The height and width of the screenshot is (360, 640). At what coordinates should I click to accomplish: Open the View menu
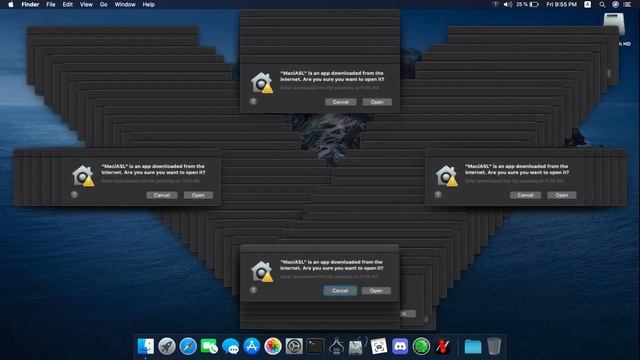tap(86, 4)
